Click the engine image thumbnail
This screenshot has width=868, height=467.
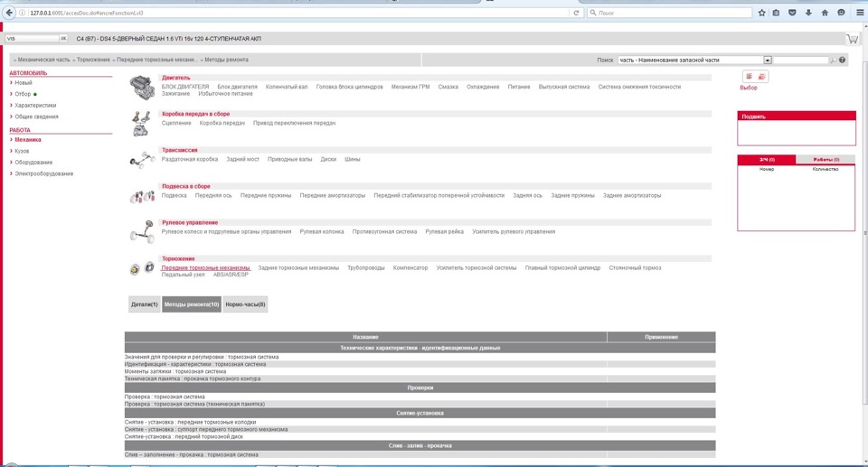pos(142,88)
